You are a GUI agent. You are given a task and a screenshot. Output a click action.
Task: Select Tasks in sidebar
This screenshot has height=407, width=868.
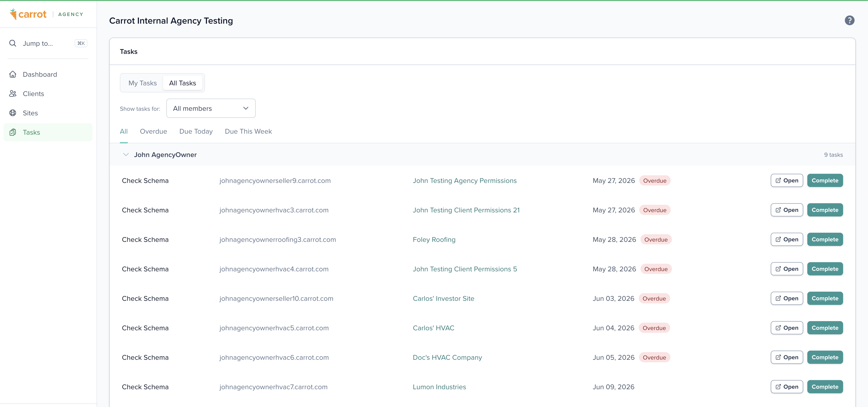pyautogui.click(x=48, y=132)
